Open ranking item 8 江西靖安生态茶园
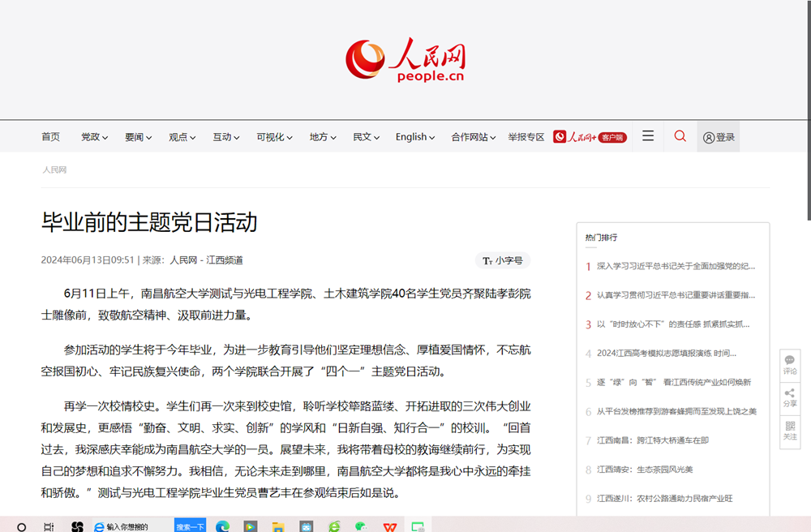Screen dimensions: 811x532 pos(645,470)
